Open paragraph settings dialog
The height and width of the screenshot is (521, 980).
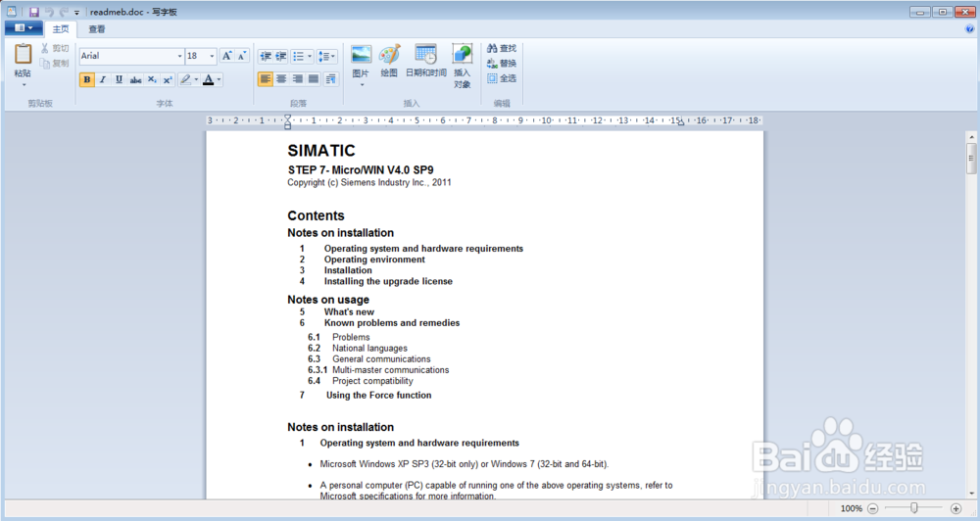[x=330, y=78]
